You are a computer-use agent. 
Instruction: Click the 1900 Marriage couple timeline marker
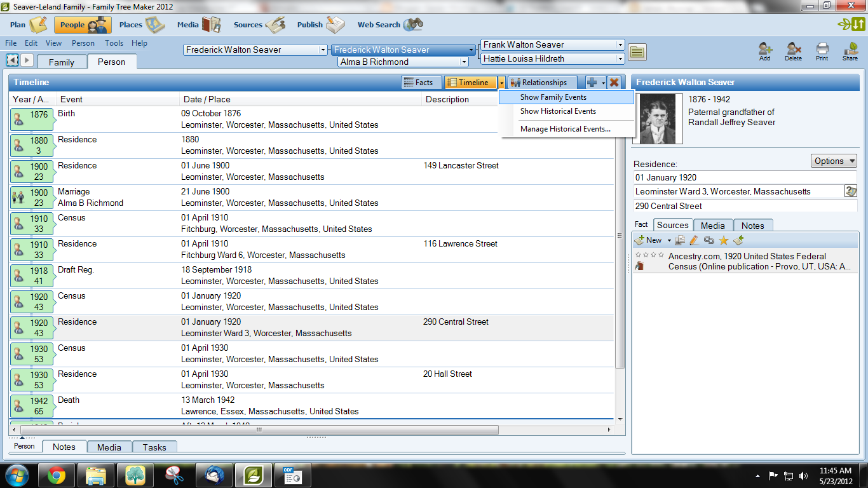pyautogui.click(x=32, y=198)
